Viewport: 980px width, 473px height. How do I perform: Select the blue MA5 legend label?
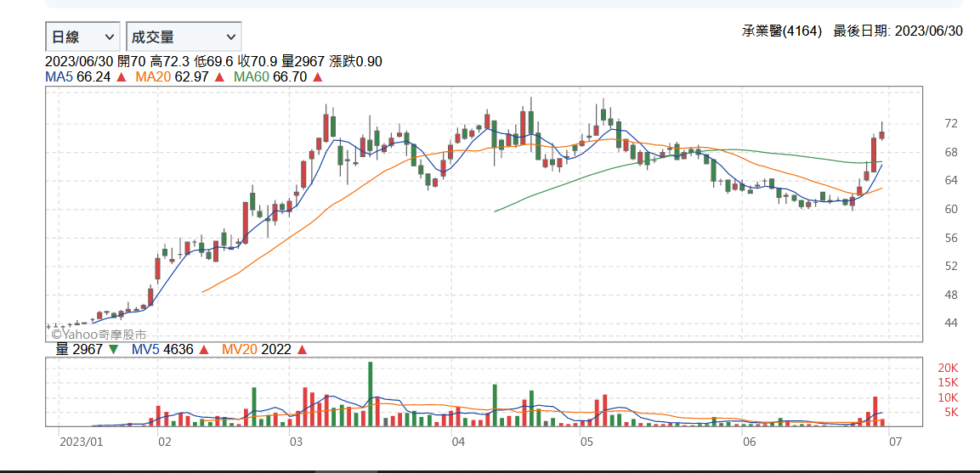(59, 77)
